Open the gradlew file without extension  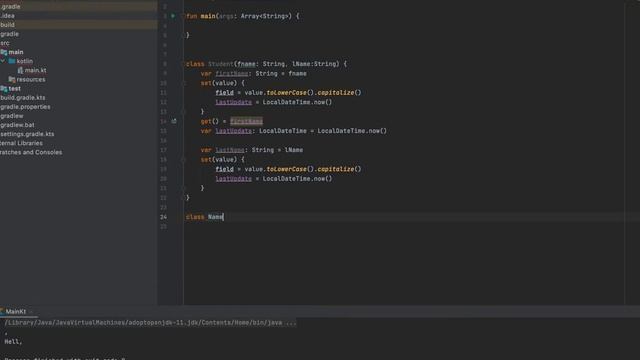12,116
